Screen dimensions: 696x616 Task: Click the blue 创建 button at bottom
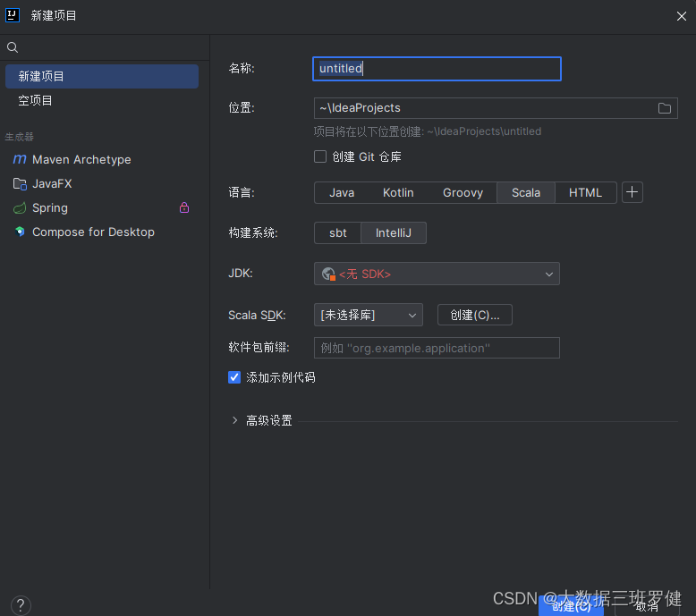(x=571, y=606)
